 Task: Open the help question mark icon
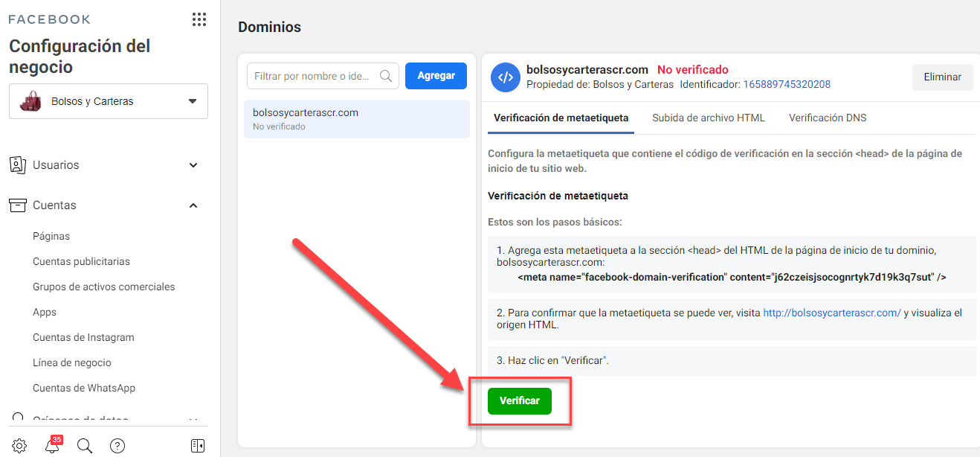tap(117, 446)
